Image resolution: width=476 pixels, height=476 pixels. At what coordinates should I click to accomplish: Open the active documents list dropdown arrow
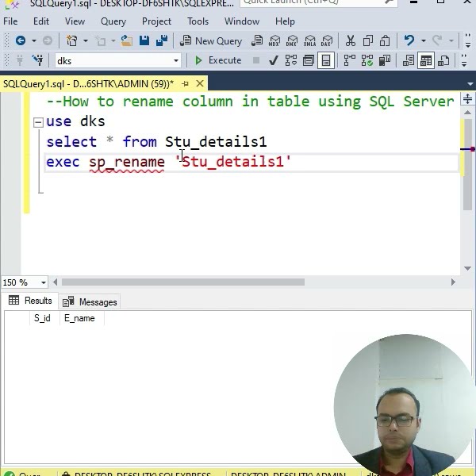pyautogui.click(x=470, y=84)
